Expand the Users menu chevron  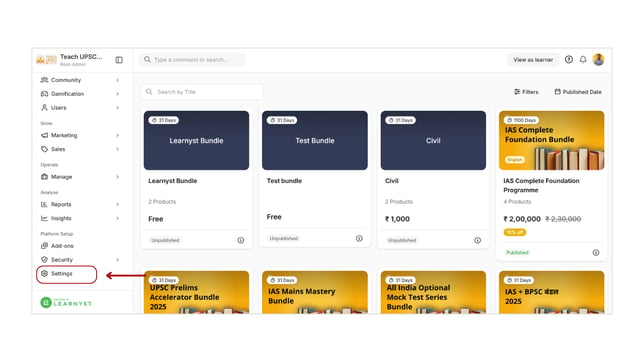point(117,108)
